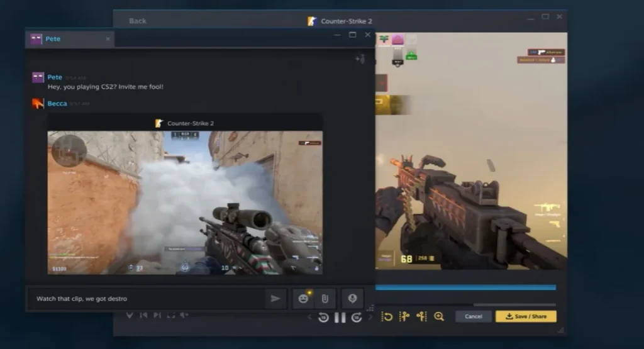Maximize the Counter-Strike 2 window
The width and height of the screenshot is (644, 349).
coord(545,17)
